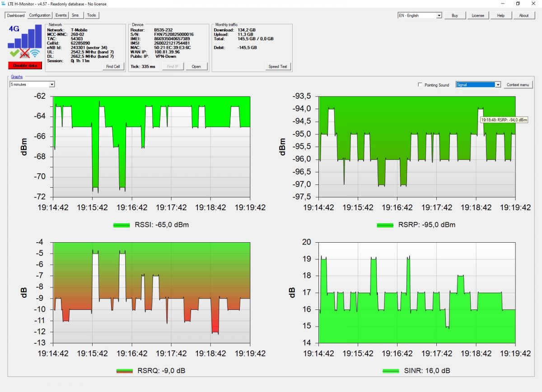Viewport: 542px width, 392px height.
Task: Click the LTE H-Monitor title bar icon
Action: 4,3
